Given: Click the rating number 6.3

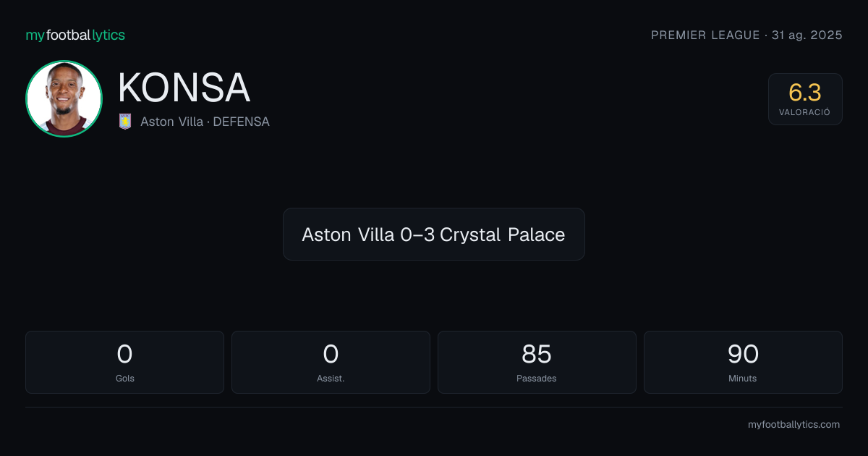Looking at the screenshot, I should coord(805,93).
